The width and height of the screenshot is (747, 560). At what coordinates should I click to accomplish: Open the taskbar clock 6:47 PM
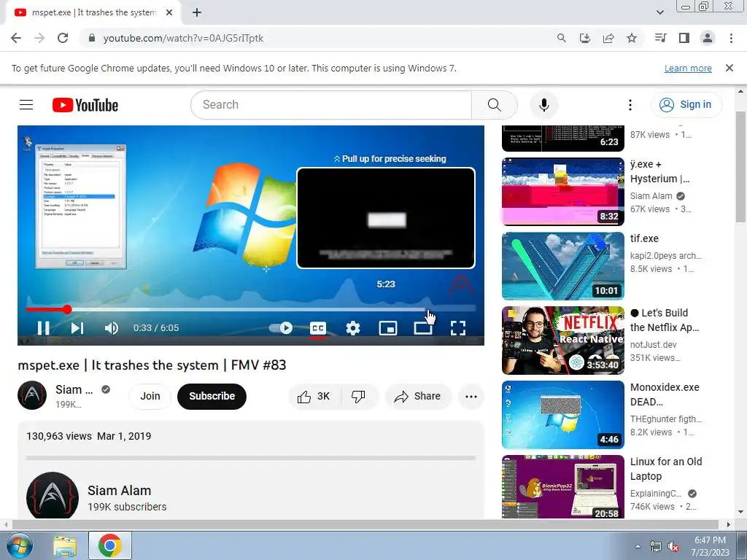710,546
